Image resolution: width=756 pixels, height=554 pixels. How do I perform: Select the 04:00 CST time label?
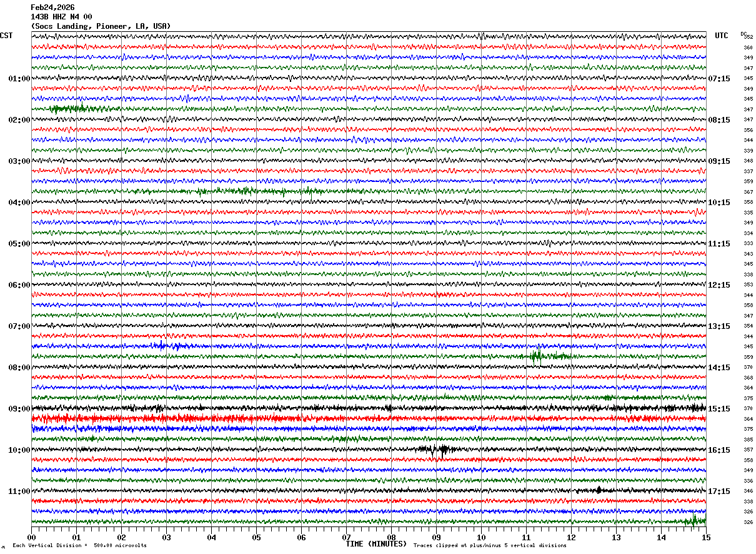click(19, 203)
